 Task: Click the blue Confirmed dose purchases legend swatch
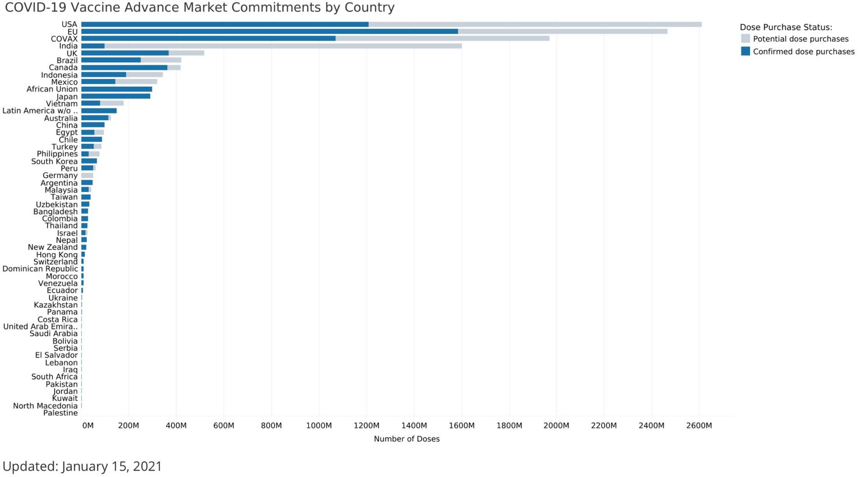coord(745,52)
